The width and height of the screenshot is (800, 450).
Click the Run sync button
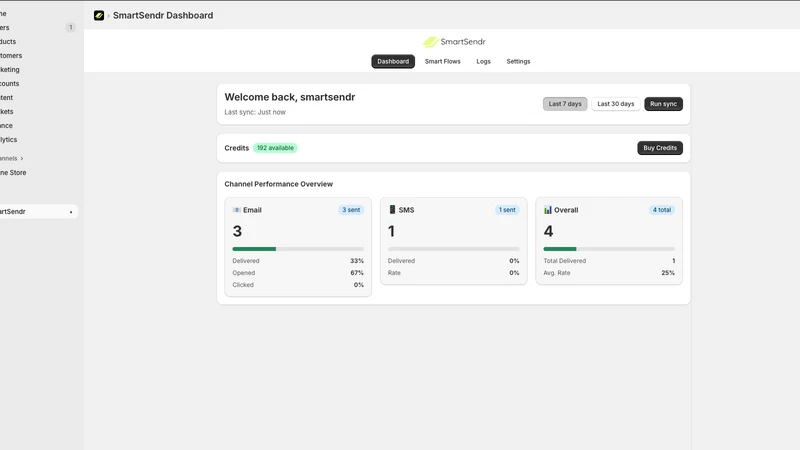click(663, 104)
